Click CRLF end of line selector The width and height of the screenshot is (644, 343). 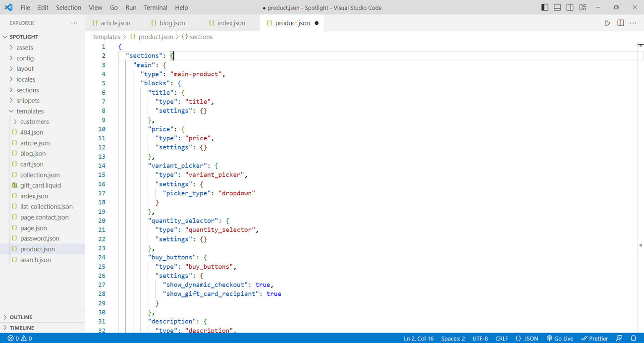[501, 339]
